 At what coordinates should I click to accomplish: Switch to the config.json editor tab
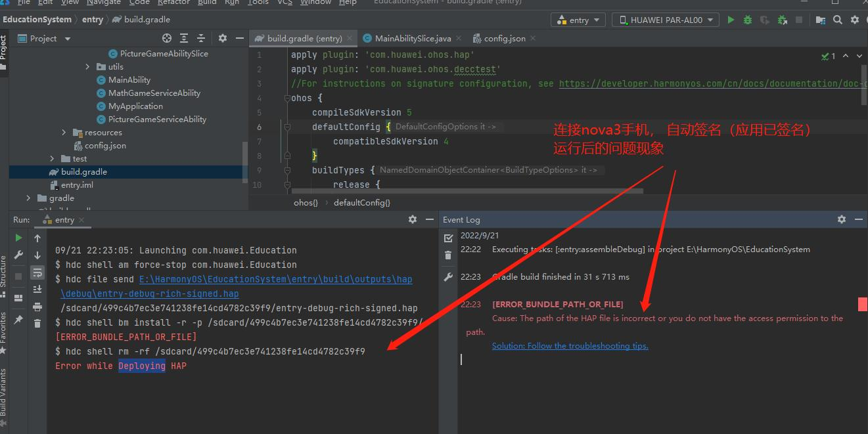[503, 39]
